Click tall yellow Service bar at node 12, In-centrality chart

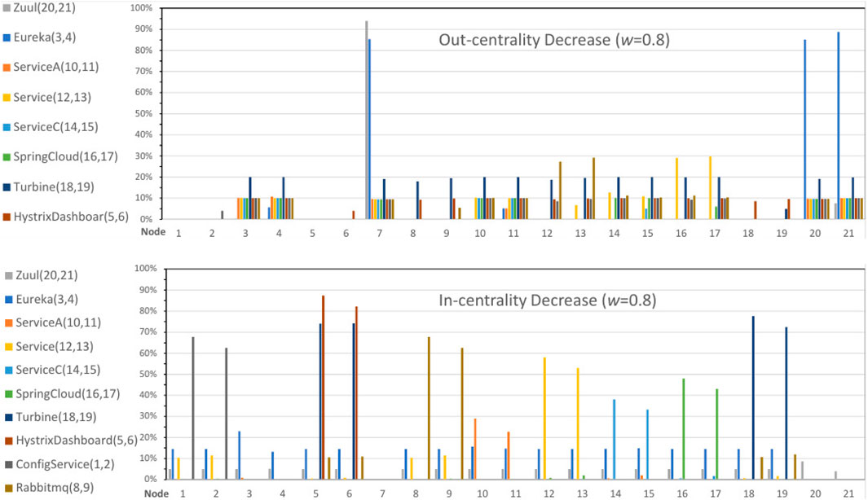pyautogui.click(x=544, y=419)
